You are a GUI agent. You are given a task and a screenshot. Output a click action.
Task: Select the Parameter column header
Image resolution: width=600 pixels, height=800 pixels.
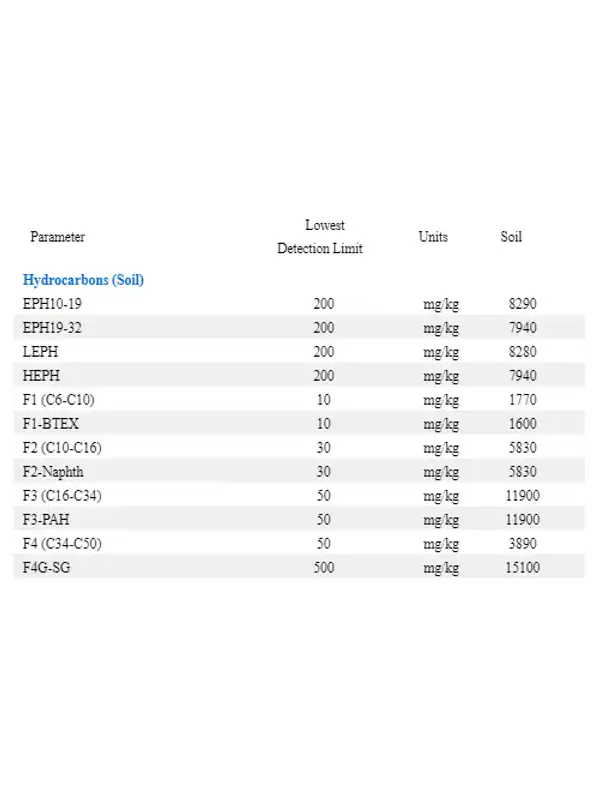(x=57, y=237)
